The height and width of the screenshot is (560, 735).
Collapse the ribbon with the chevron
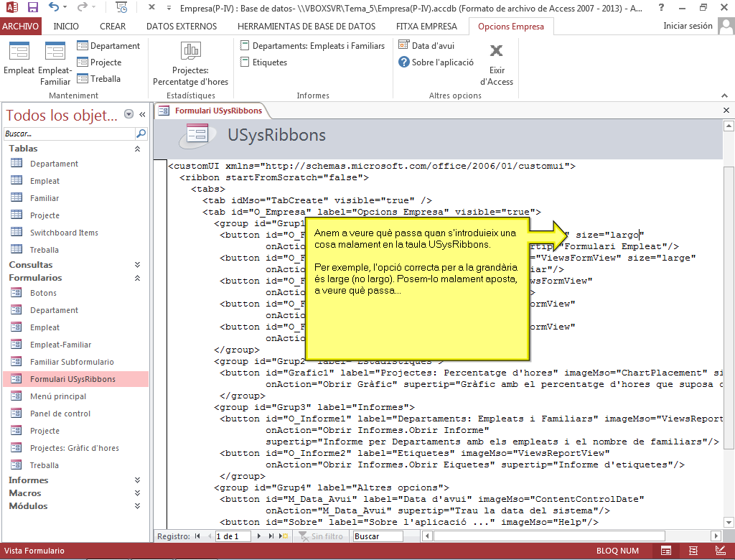pyautogui.click(x=725, y=95)
